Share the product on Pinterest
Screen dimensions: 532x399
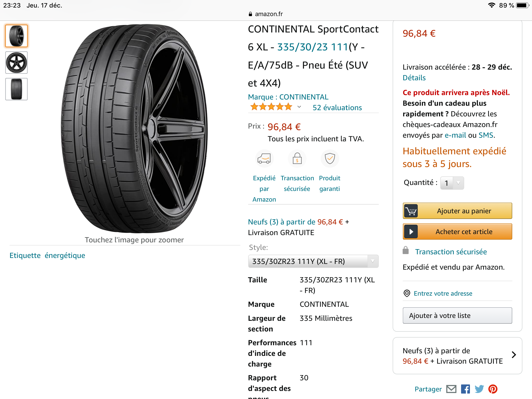coord(493,389)
